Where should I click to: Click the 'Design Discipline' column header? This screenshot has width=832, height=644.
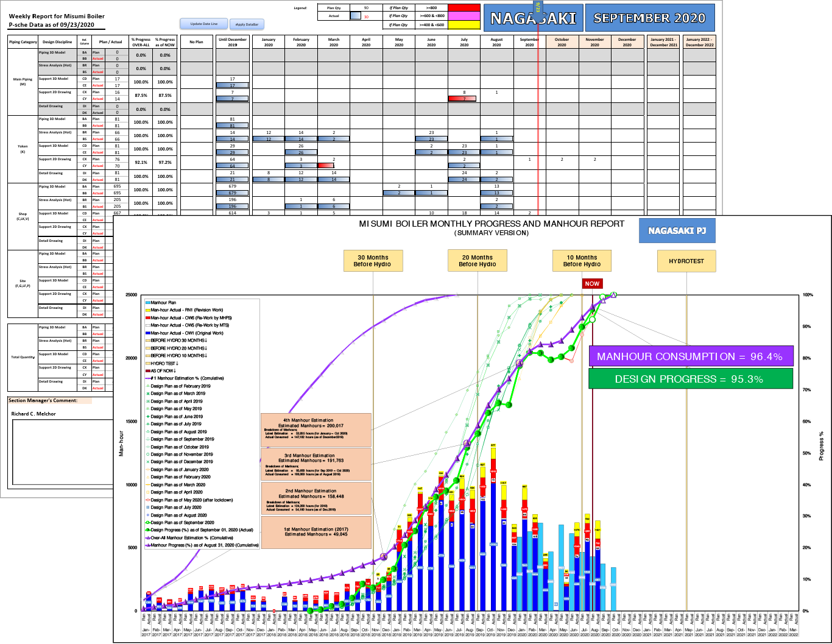tap(57, 42)
